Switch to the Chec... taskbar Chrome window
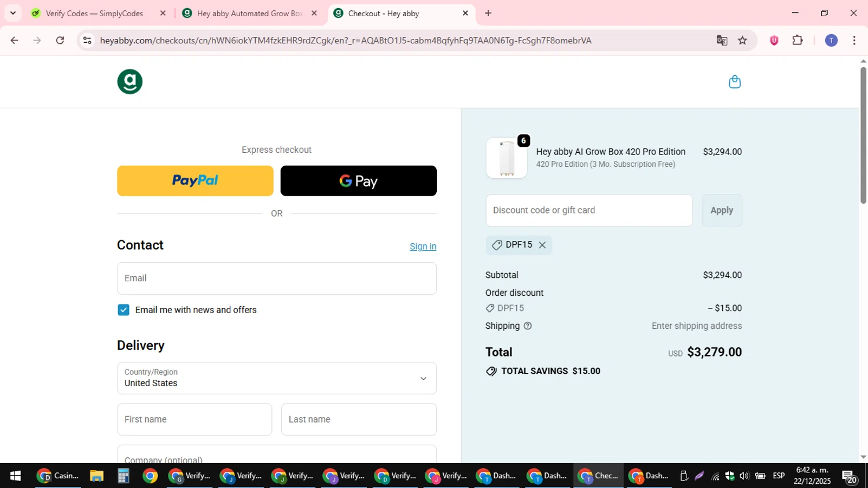868x488 pixels. pyautogui.click(x=598, y=476)
